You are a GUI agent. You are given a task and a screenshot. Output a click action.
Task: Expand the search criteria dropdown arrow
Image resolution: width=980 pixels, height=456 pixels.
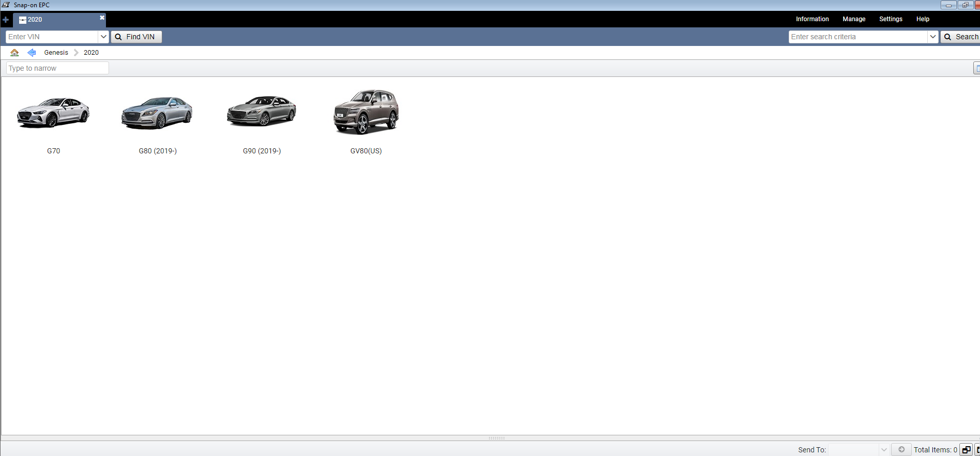coord(932,37)
